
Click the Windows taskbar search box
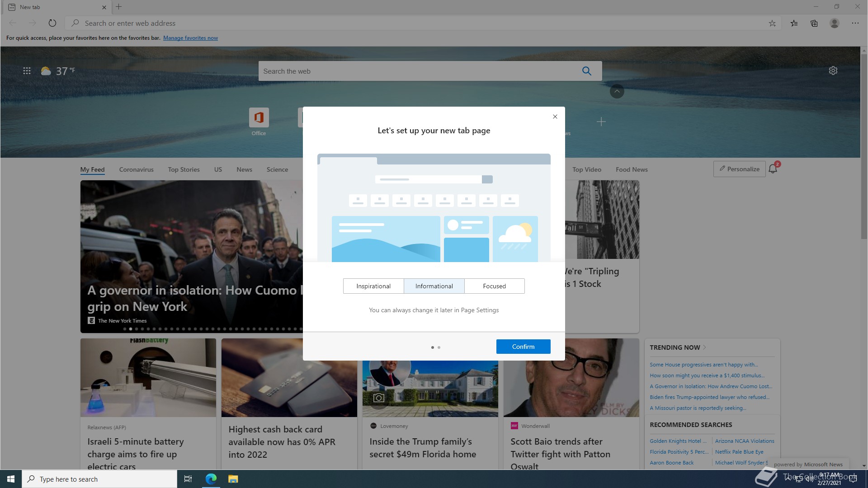[99, 479]
